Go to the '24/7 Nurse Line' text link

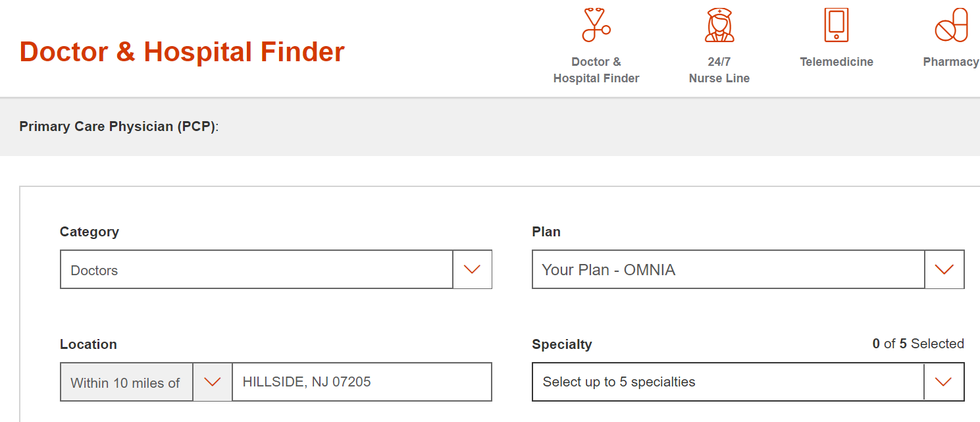tap(719, 70)
